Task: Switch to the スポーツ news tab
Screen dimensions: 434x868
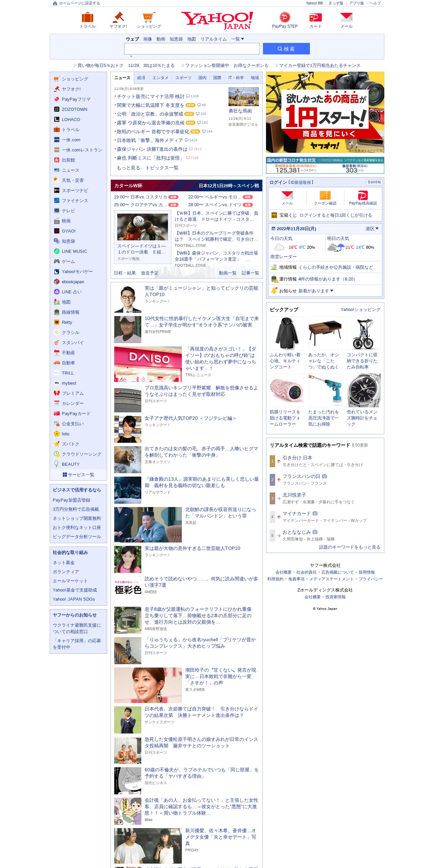Action: (184, 78)
